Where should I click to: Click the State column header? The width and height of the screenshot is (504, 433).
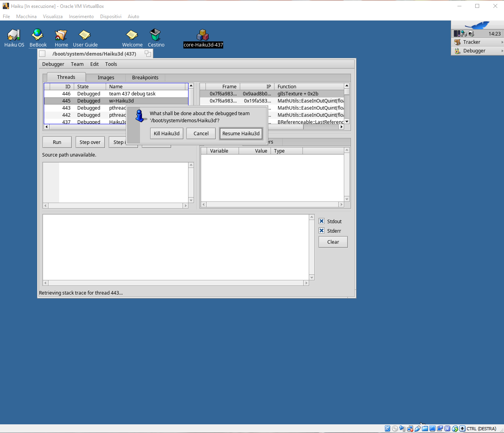click(90, 87)
